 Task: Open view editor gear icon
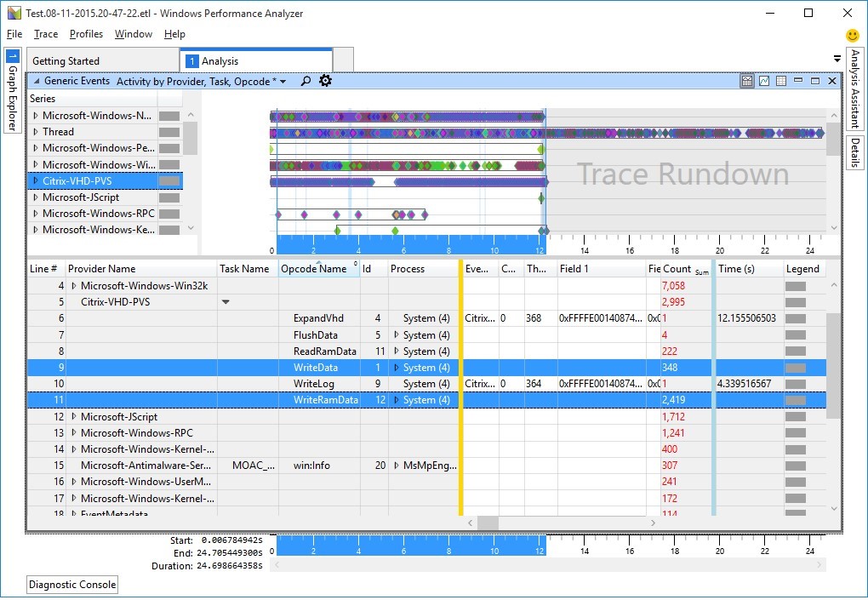coord(325,82)
